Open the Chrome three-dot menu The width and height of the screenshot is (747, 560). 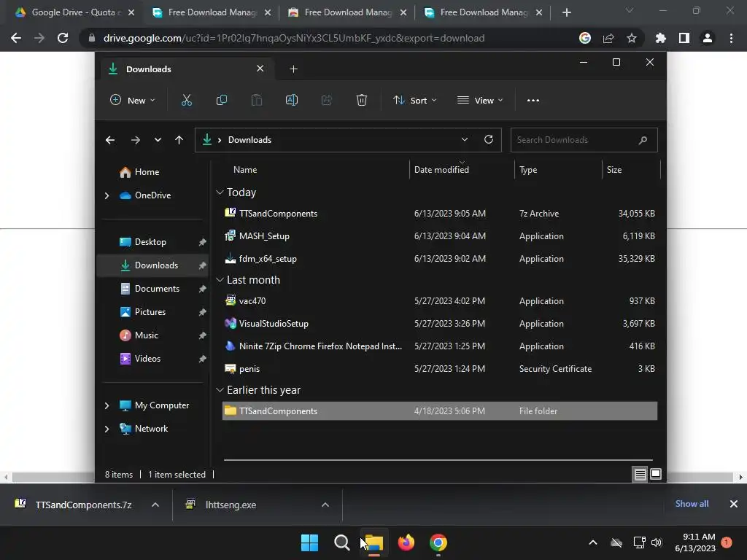(731, 38)
